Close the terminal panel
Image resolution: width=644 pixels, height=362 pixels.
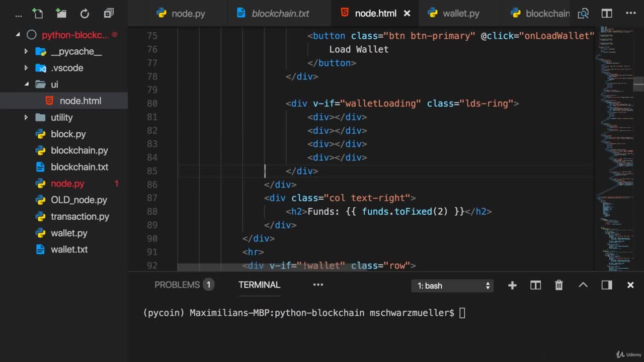pos(630,285)
